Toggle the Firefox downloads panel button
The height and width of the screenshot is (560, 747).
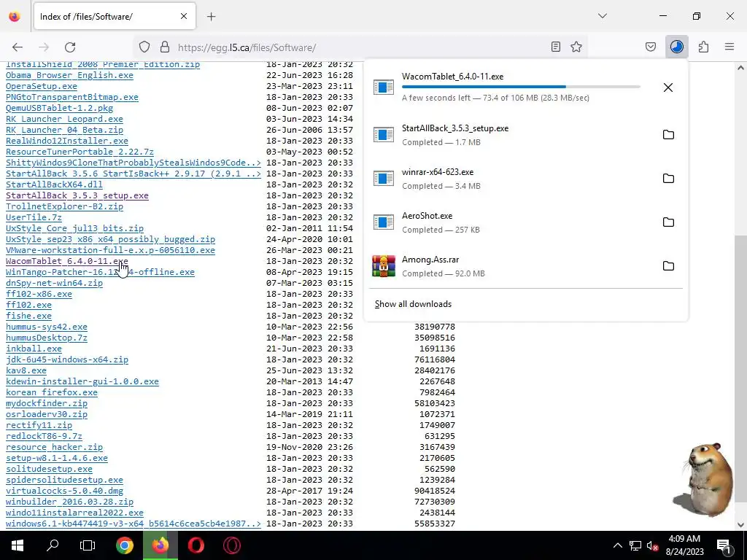click(x=677, y=47)
